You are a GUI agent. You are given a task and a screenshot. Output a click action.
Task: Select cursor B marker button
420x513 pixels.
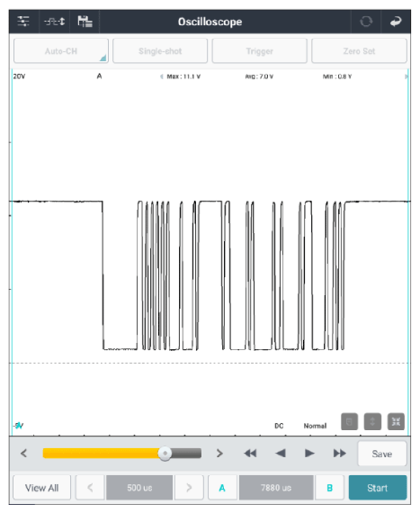tap(329, 488)
